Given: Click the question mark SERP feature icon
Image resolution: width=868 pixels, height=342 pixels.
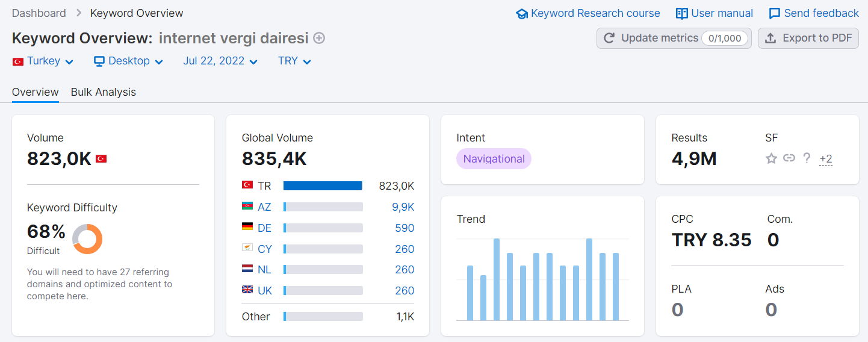Looking at the screenshot, I should [807, 158].
